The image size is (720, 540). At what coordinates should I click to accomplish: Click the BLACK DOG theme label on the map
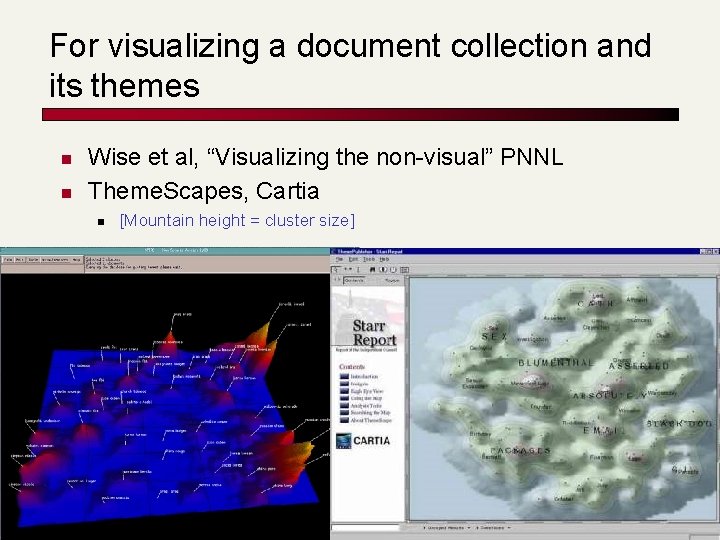680,424
